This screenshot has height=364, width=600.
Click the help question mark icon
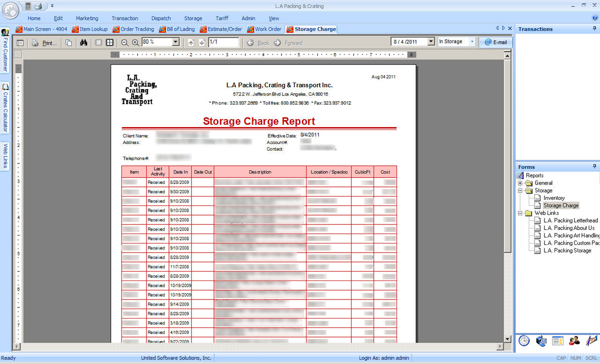[594, 18]
